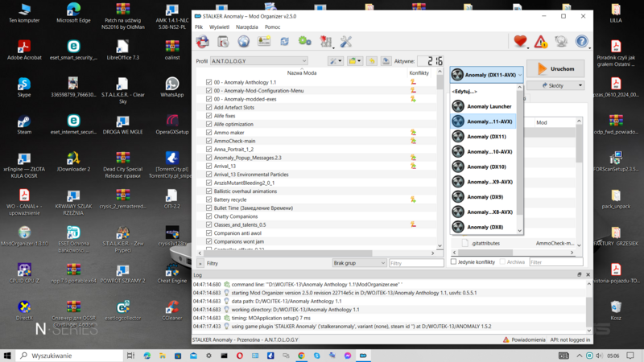Click the blue help question mark icon
Viewport: 644px width, 362px height.
581,42
